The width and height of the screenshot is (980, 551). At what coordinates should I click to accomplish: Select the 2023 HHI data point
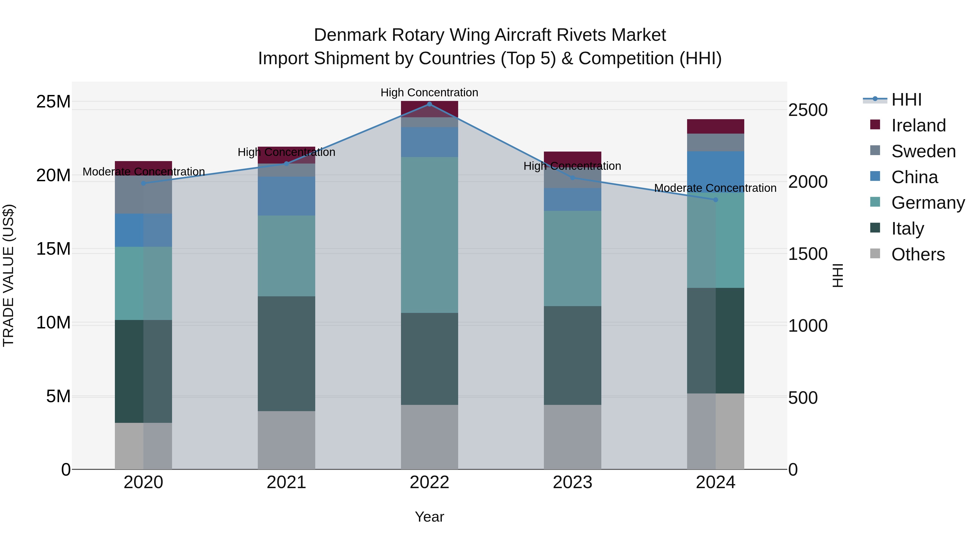(572, 178)
